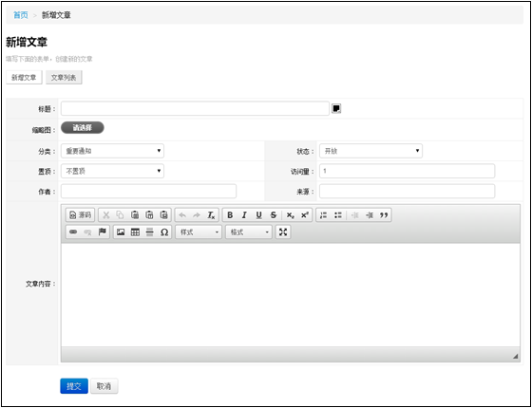
Task: Toggle 源码 source view mode
Action: (80, 214)
